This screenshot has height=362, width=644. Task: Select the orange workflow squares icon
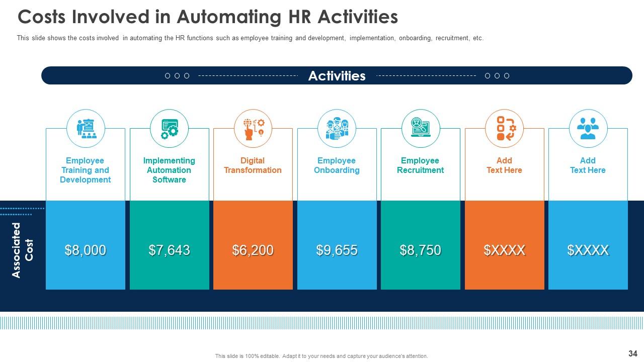[504, 128]
